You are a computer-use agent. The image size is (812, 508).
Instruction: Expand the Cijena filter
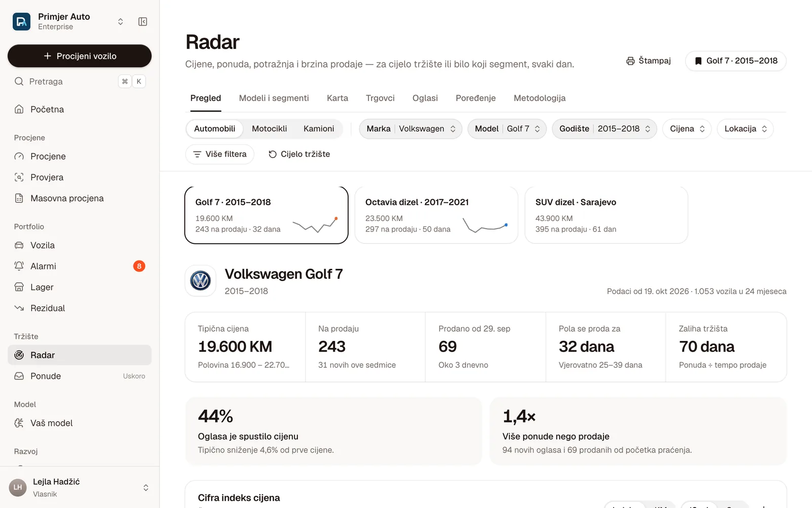[x=687, y=129]
